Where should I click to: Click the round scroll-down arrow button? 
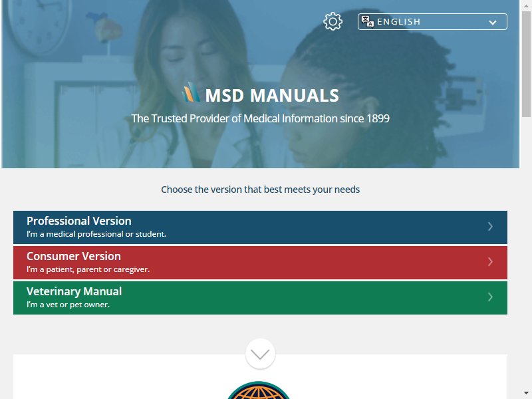tap(260, 354)
